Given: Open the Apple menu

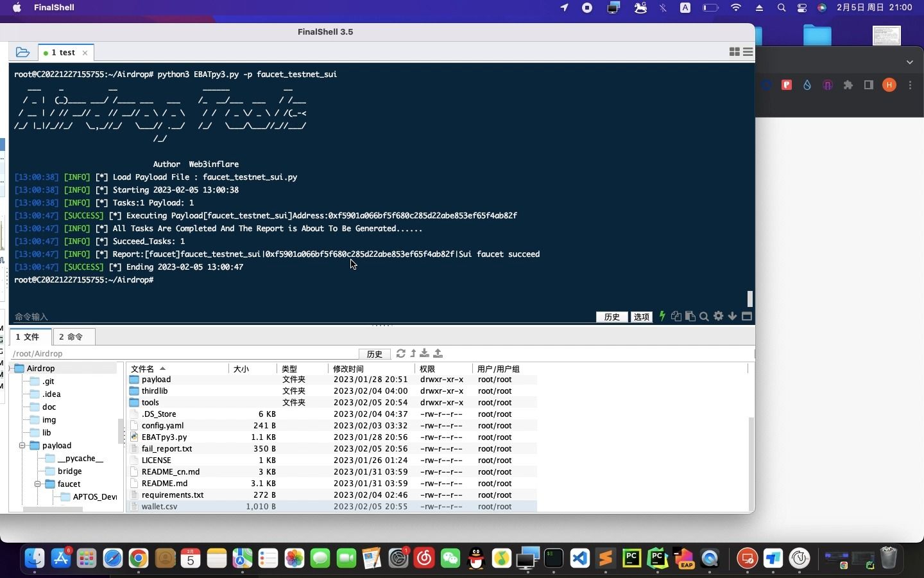Looking at the screenshot, I should [x=17, y=8].
